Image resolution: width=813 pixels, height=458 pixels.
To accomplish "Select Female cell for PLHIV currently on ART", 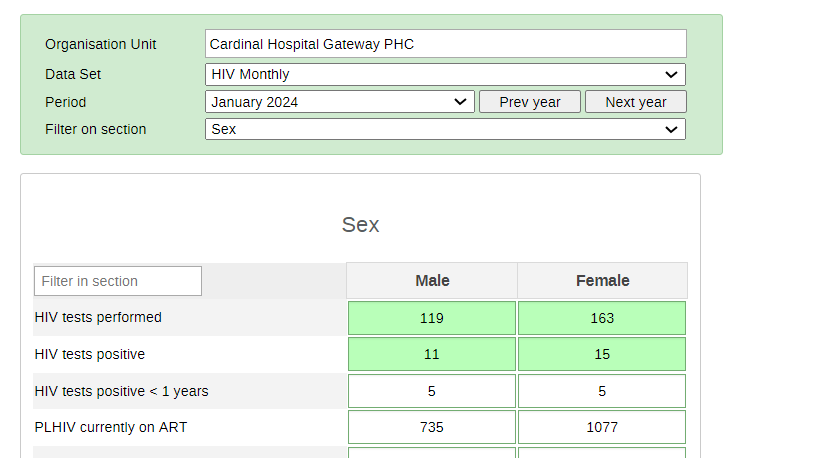I will click(602, 427).
